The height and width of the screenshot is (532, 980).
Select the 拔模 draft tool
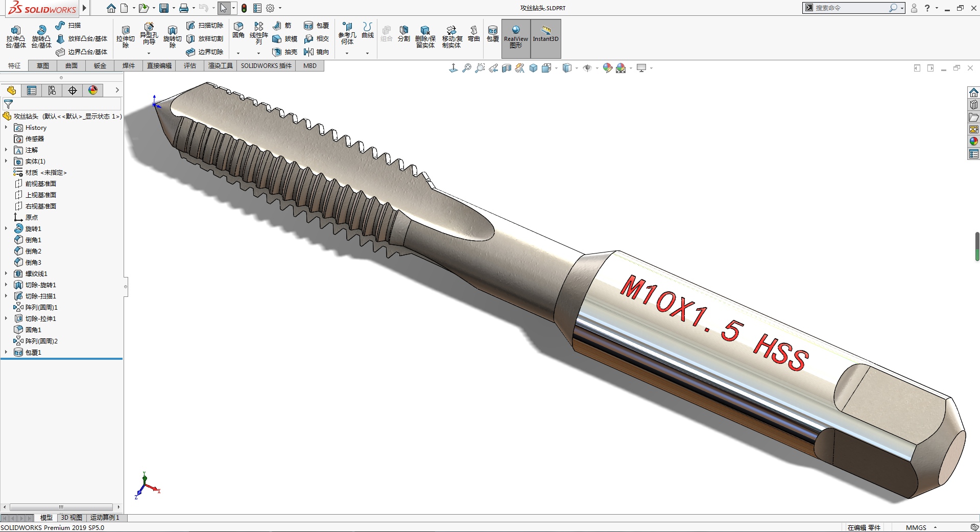(284, 38)
